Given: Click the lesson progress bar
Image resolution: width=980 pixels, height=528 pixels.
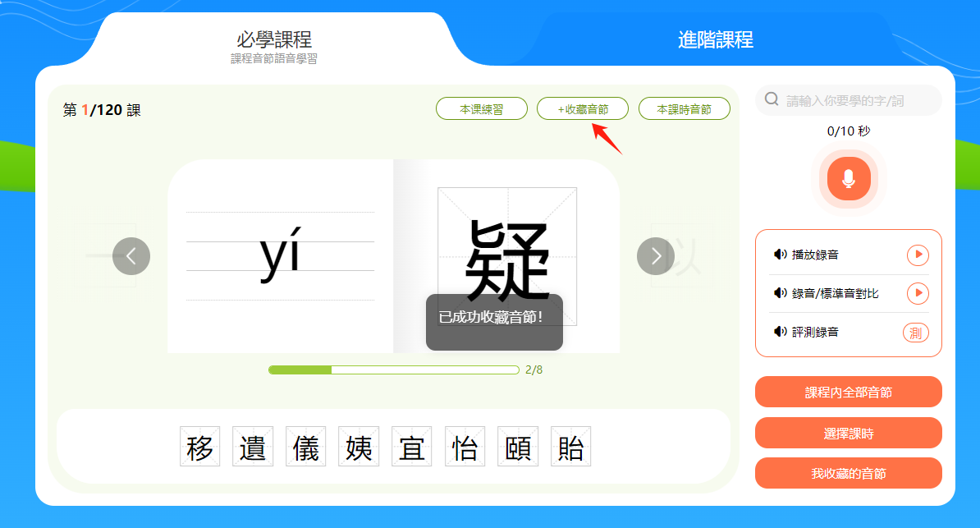Looking at the screenshot, I should [393, 370].
